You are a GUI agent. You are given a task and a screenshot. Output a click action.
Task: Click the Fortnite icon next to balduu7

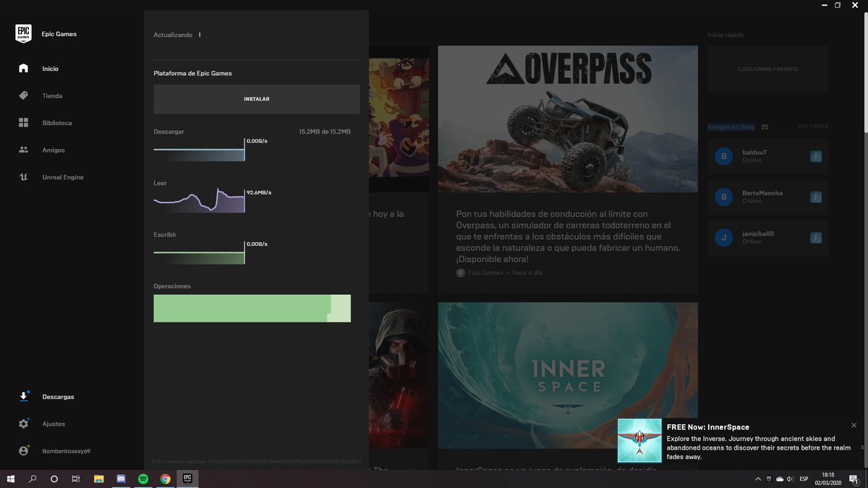click(x=815, y=156)
